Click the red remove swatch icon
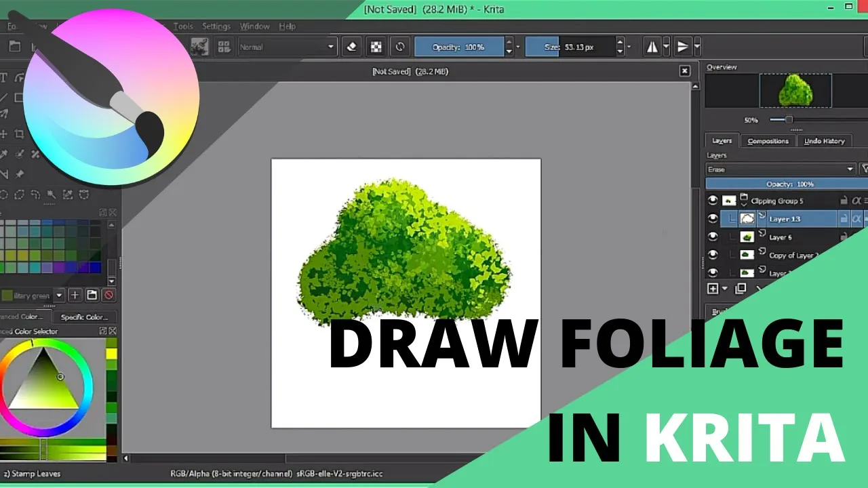This screenshot has height=488, width=868. pyautogui.click(x=108, y=295)
